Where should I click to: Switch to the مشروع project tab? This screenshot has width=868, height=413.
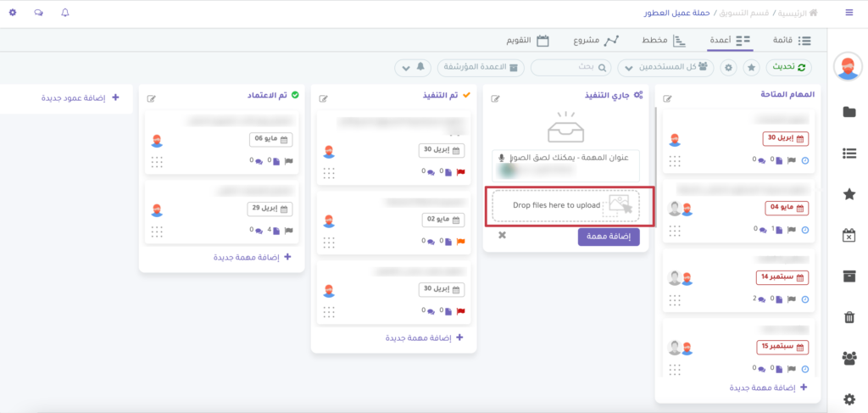[596, 41]
